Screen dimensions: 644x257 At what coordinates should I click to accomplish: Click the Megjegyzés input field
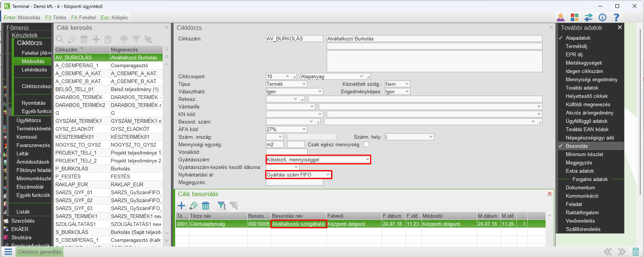coord(294,182)
